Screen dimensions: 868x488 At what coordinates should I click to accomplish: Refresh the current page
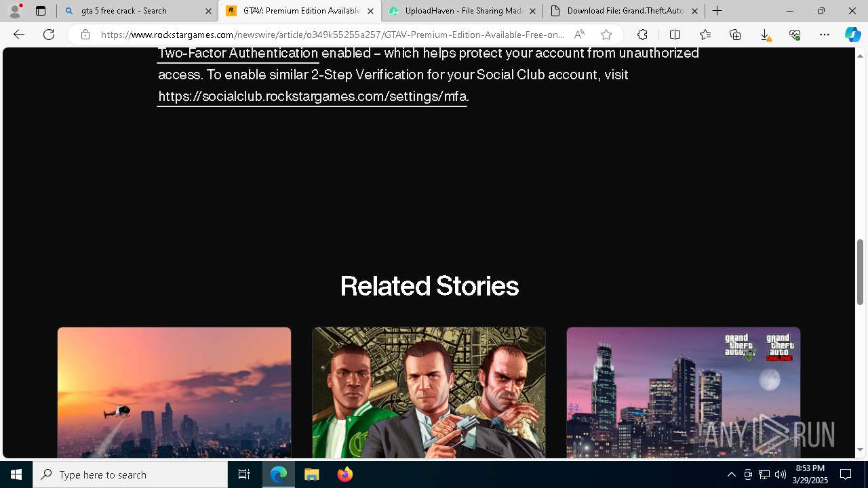pos(49,35)
